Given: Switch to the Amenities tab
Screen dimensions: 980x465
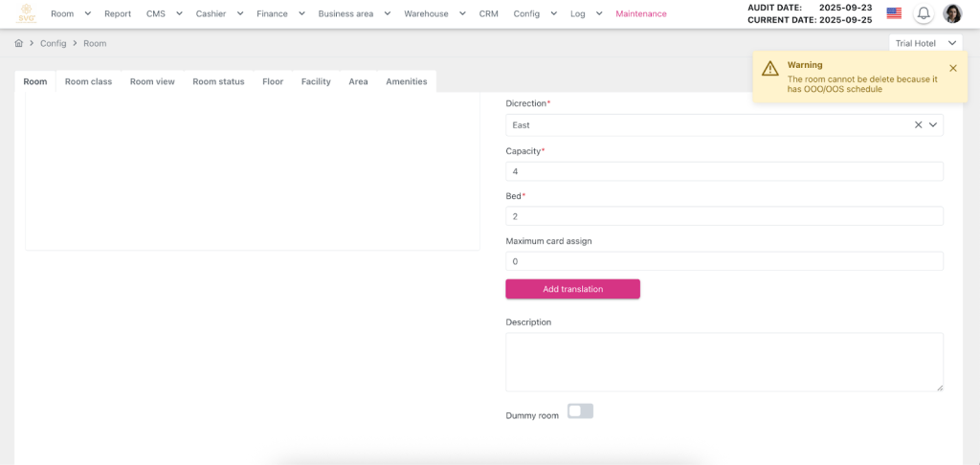Looking at the screenshot, I should 406,82.
